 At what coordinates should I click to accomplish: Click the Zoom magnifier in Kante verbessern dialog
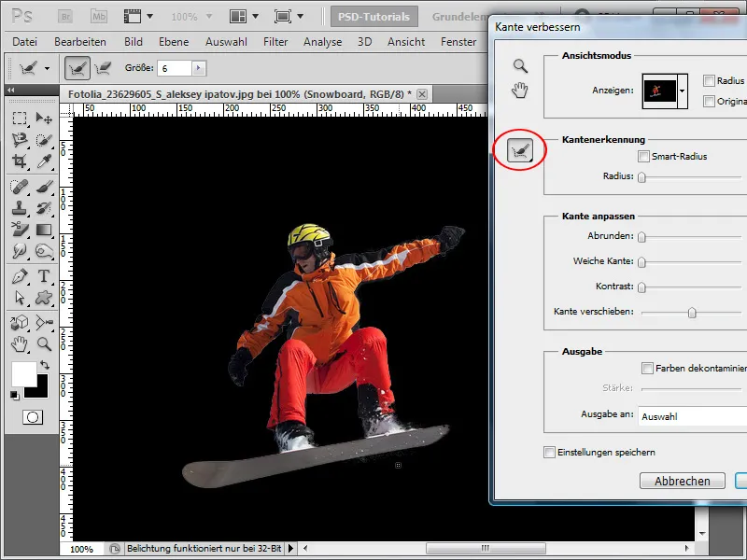[520, 65]
